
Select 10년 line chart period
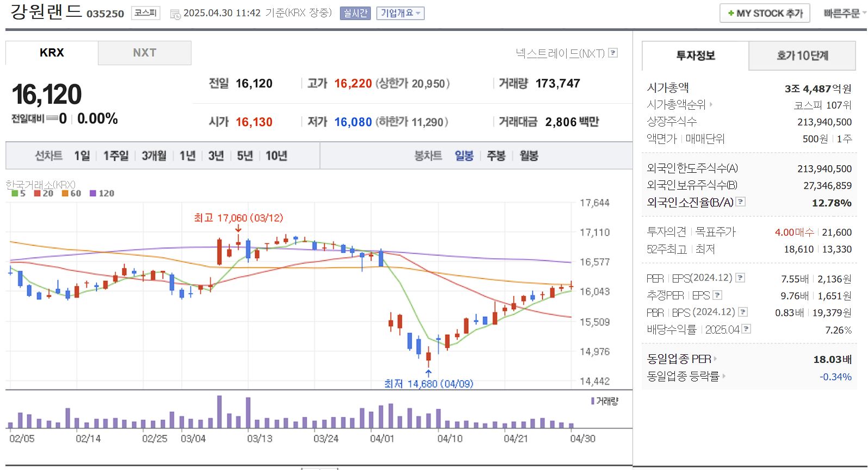(x=276, y=156)
